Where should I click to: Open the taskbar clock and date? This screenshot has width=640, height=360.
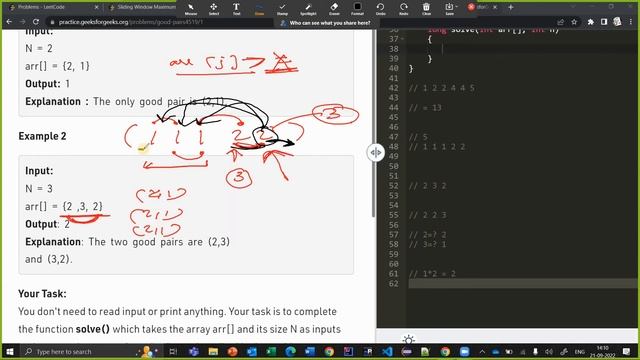point(602,351)
